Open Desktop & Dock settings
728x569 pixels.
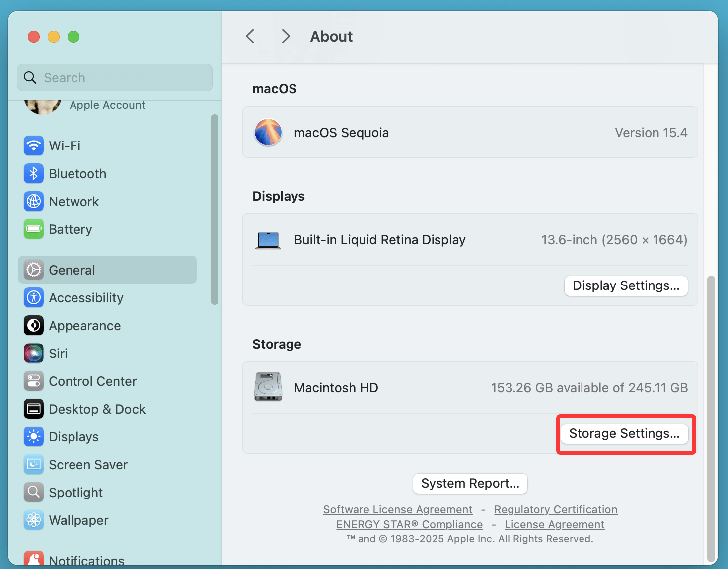[97, 409]
